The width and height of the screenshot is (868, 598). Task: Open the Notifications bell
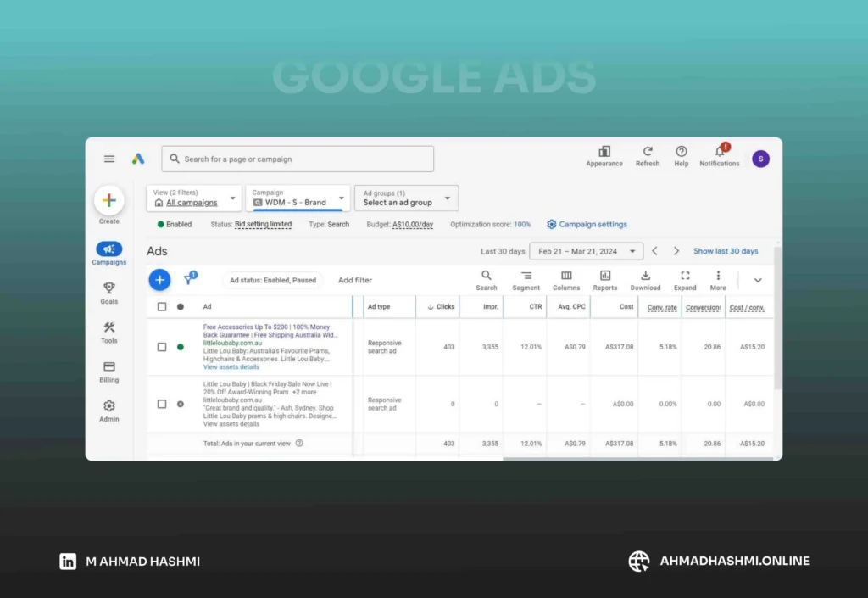pyautogui.click(x=719, y=152)
